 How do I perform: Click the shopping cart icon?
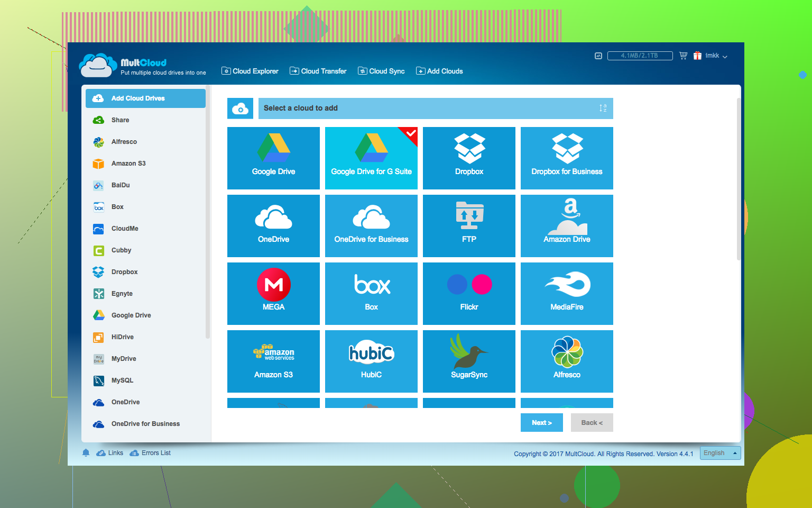683,56
